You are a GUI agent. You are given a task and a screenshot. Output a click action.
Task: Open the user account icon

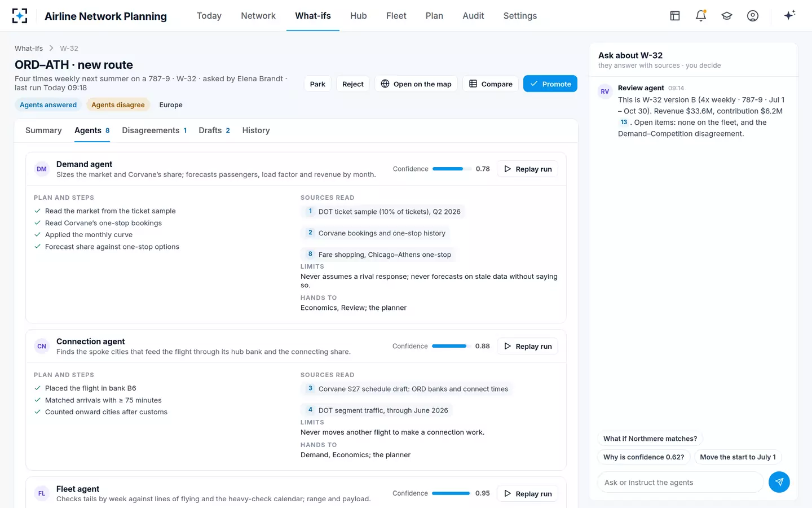(753, 16)
